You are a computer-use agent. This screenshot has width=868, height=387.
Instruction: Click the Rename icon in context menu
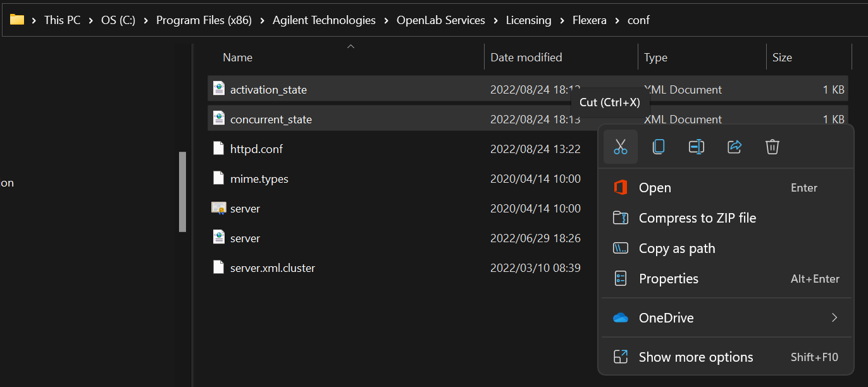point(696,147)
